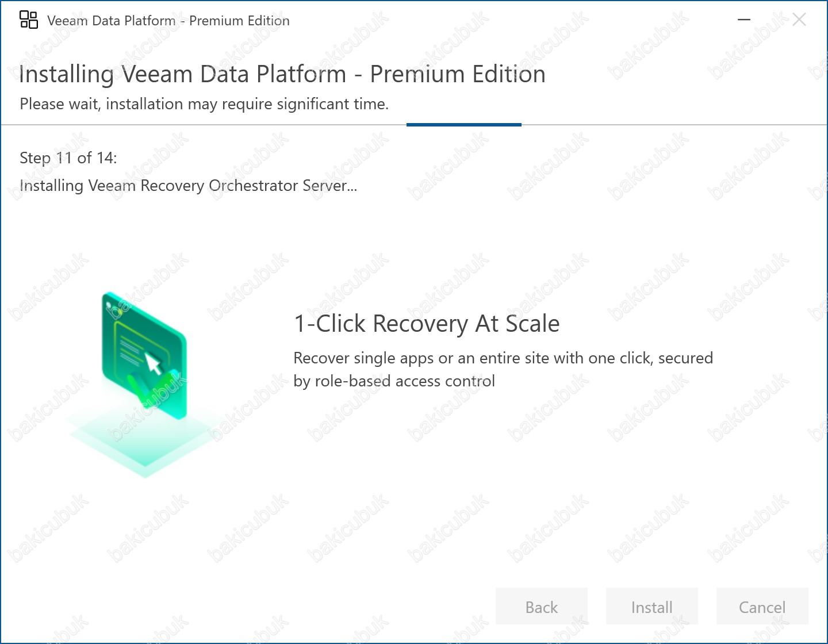Image resolution: width=828 pixels, height=644 pixels.
Task: Click the '1-Click Recovery At Scale' headline
Action: [x=426, y=324]
